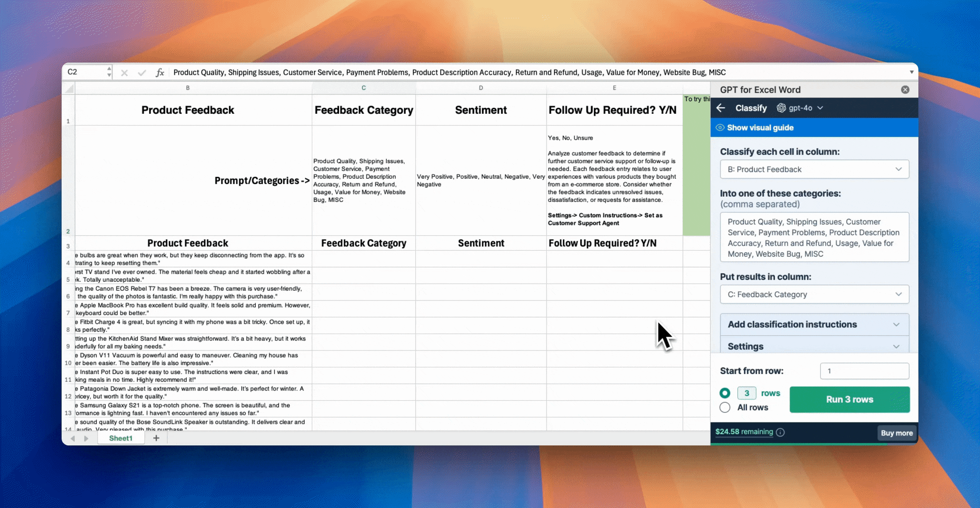The width and height of the screenshot is (980, 508).
Task: Click the Fitbit Charge 4 feedback cell
Action: pyautogui.click(x=193, y=326)
